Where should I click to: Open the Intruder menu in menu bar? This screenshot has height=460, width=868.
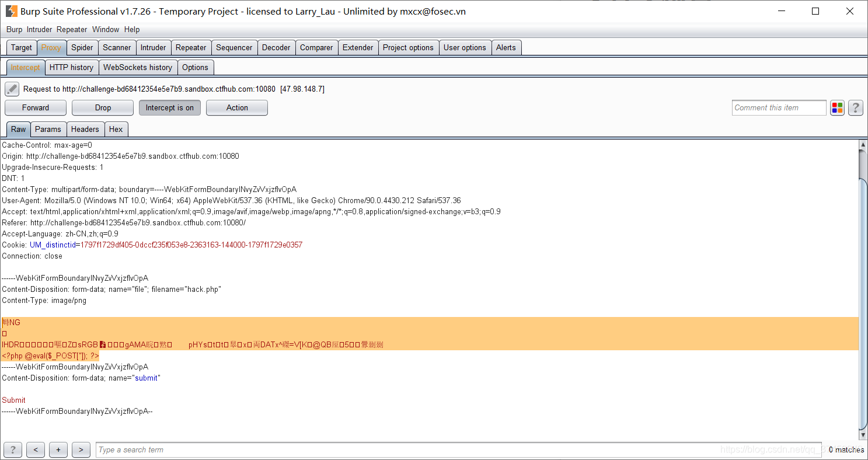[39, 29]
